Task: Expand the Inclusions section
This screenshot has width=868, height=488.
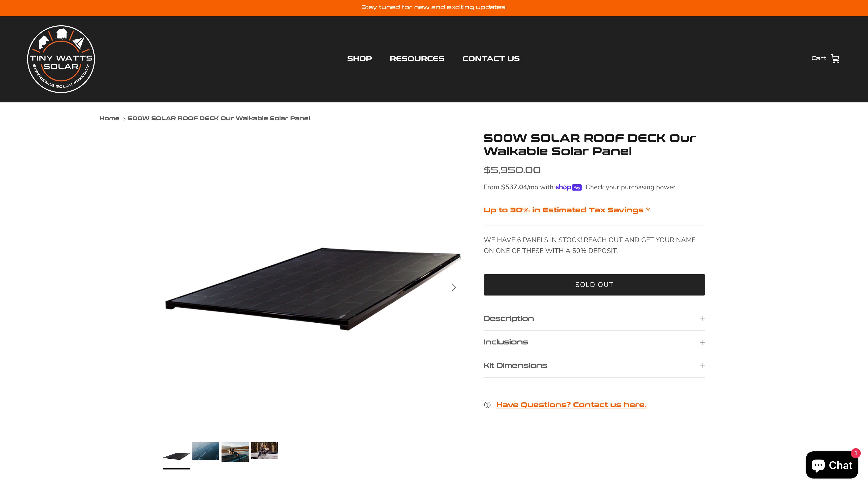Action: pos(594,342)
